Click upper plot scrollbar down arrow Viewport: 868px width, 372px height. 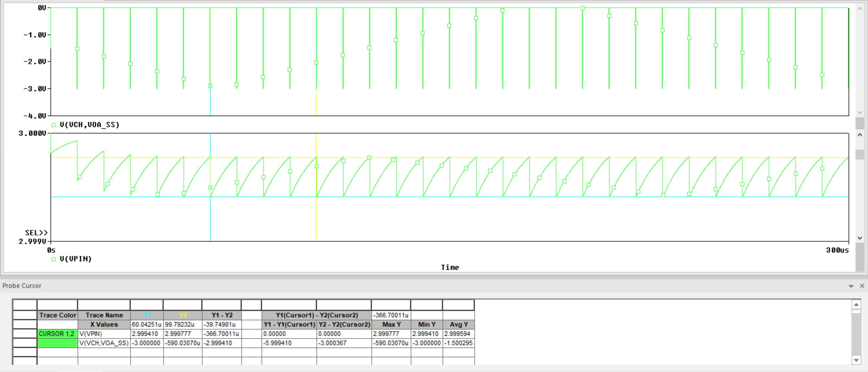860,112
